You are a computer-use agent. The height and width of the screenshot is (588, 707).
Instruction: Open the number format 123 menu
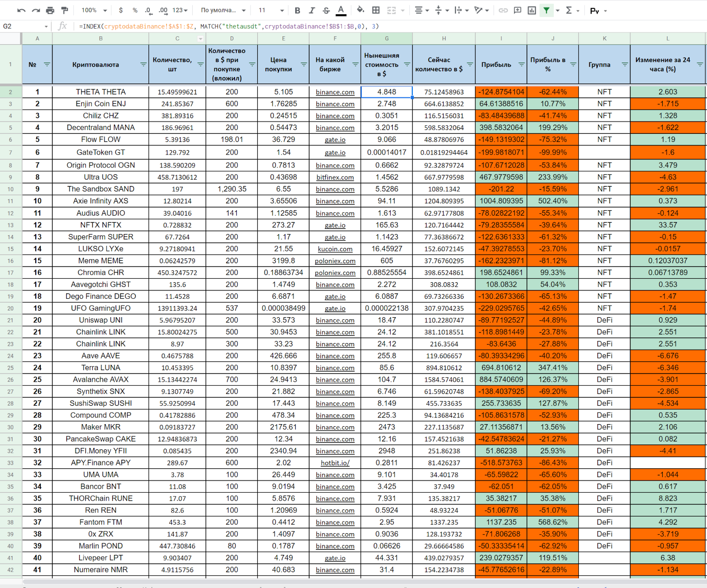point(180,10)
